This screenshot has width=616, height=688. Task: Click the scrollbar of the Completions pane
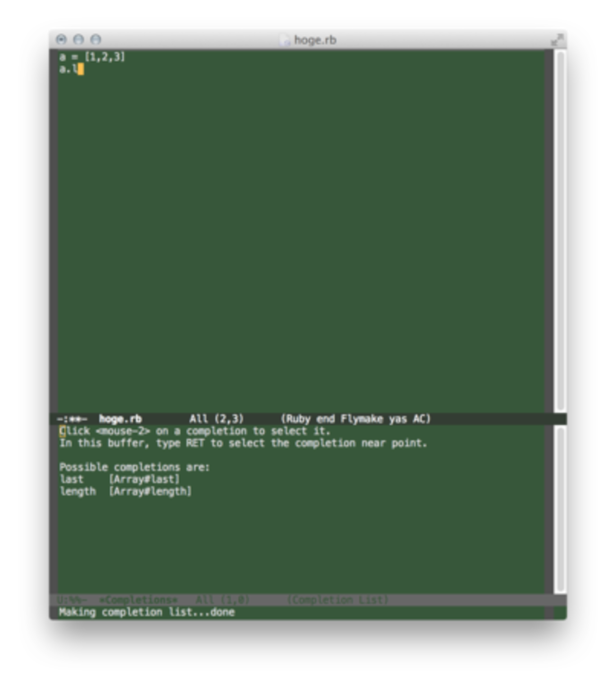(x=560, y=509)
